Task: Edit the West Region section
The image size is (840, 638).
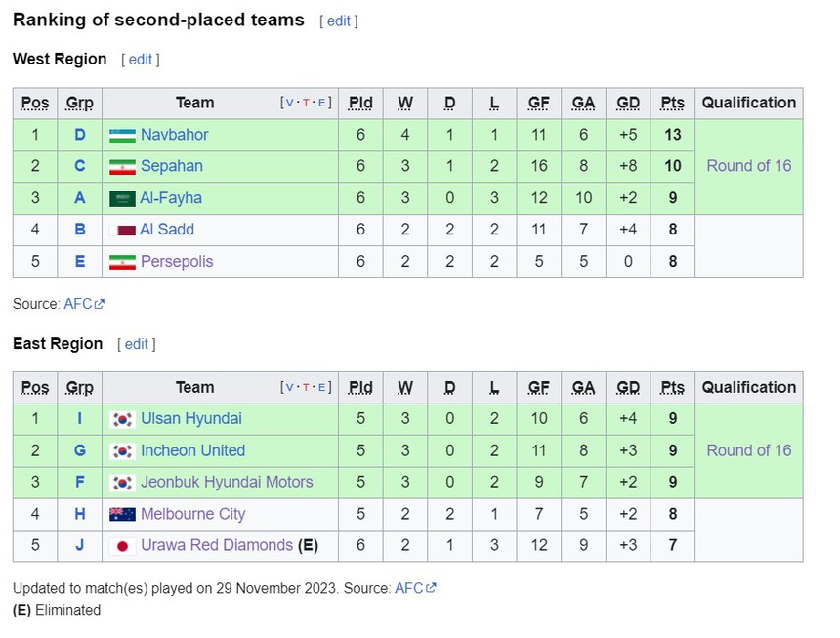Action: (x=141, y=60)
